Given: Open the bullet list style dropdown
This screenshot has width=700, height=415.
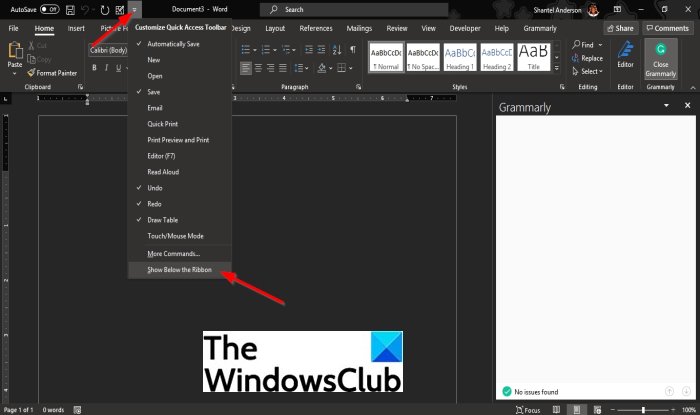Looking at the screenshot, I should 254,50.
